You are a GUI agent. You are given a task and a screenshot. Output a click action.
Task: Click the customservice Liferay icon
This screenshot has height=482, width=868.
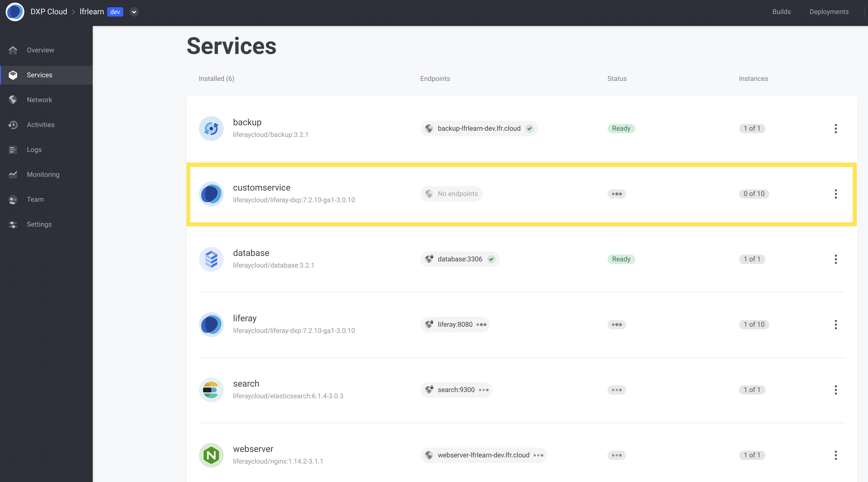tap(211, 193)
